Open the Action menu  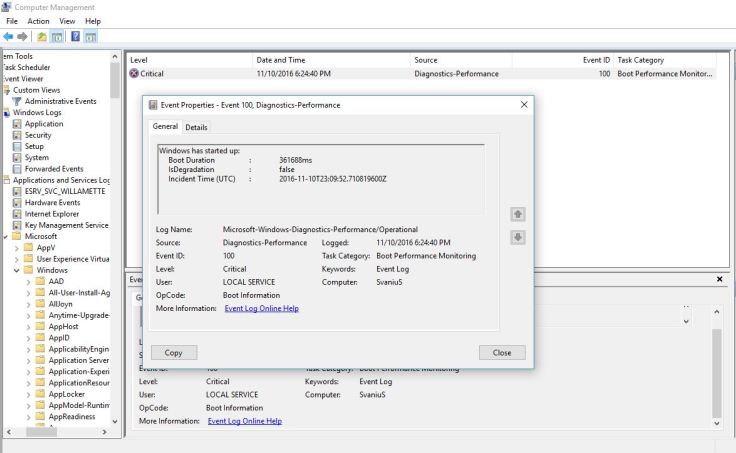click(x=38, y=21)
